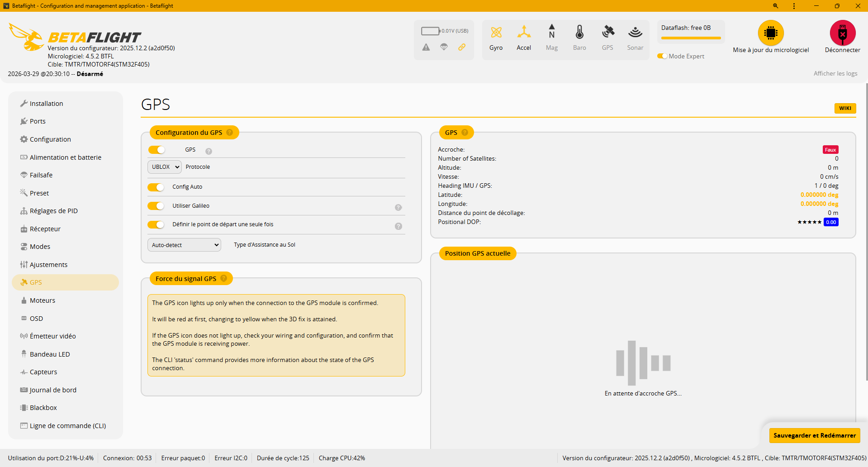Open the Afficher les logs link
Viewport: 868px width, 467px height.
(x=835, y=73)
